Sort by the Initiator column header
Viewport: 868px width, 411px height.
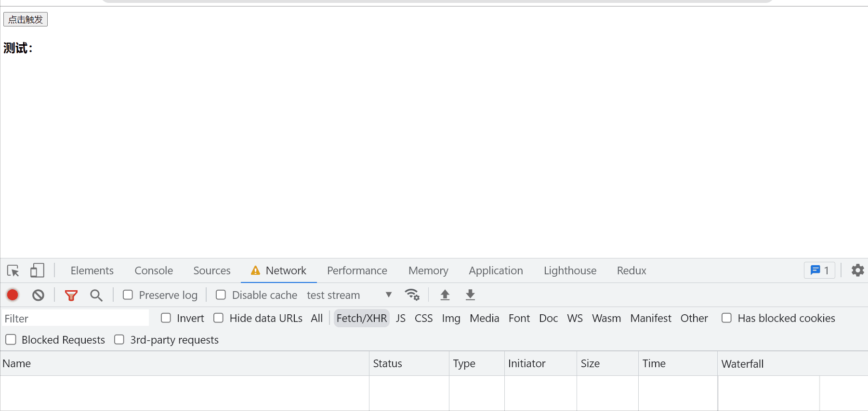(x=540, y=363)
